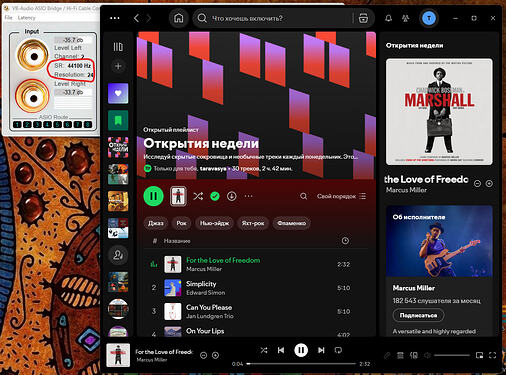Filter by 'Рок' genre chip
The image size is (506, 375).
coord(181,223)
